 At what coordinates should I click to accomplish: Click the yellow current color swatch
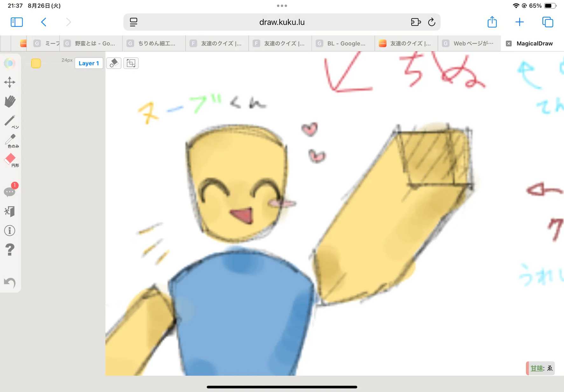click(36, 63)
